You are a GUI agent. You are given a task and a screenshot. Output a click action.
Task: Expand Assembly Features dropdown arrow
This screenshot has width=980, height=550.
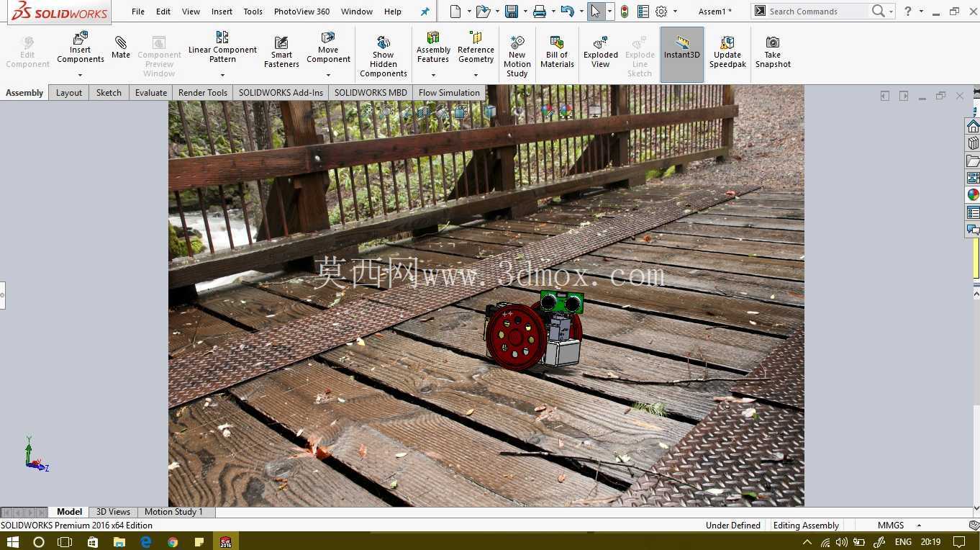coord(433,75)
